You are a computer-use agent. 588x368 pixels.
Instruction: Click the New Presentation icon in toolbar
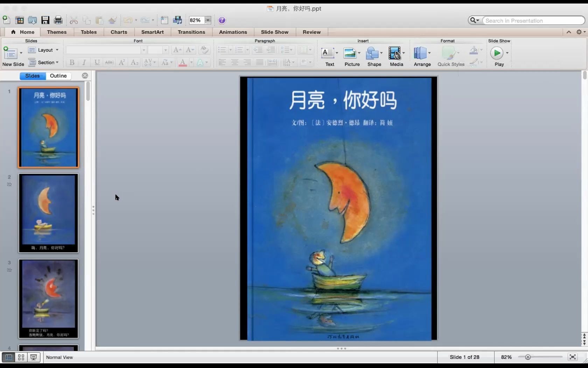[6, 20]
